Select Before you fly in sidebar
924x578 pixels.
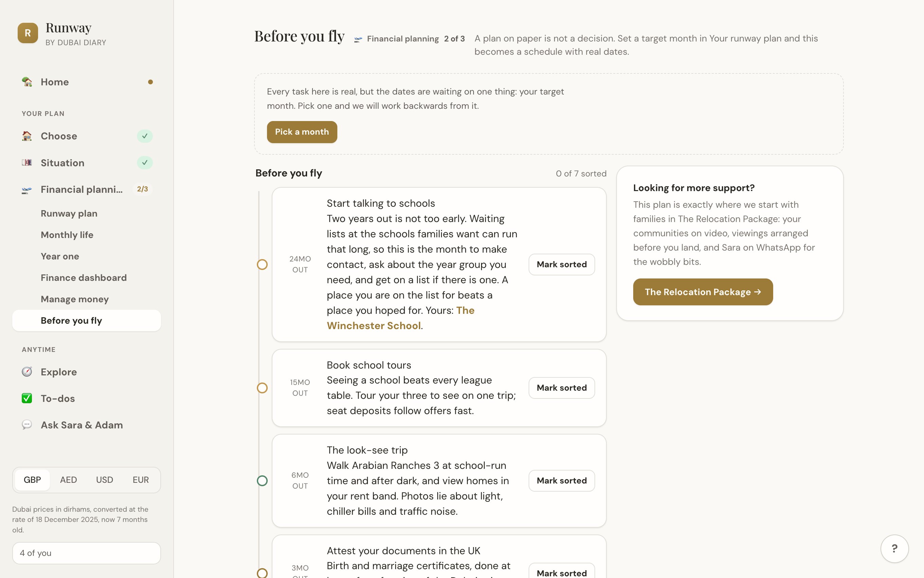86,320
